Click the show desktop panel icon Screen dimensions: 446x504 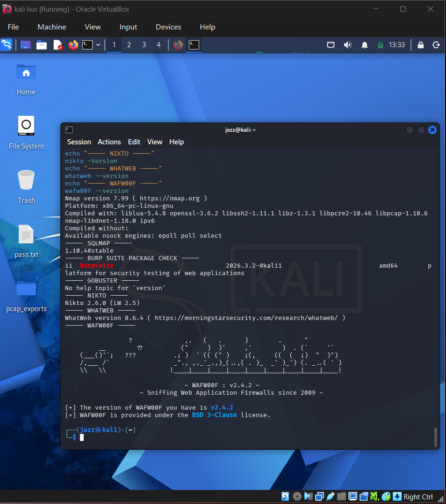[x=26, y=45]
